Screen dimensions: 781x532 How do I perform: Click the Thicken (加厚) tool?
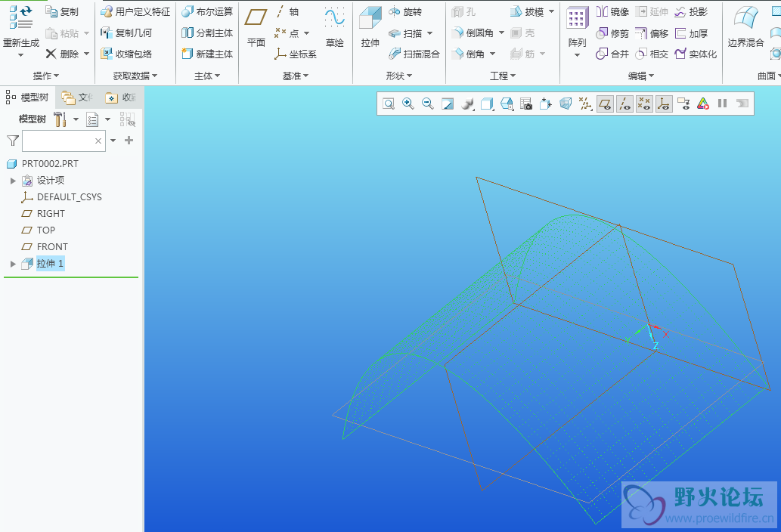point(691,32)
